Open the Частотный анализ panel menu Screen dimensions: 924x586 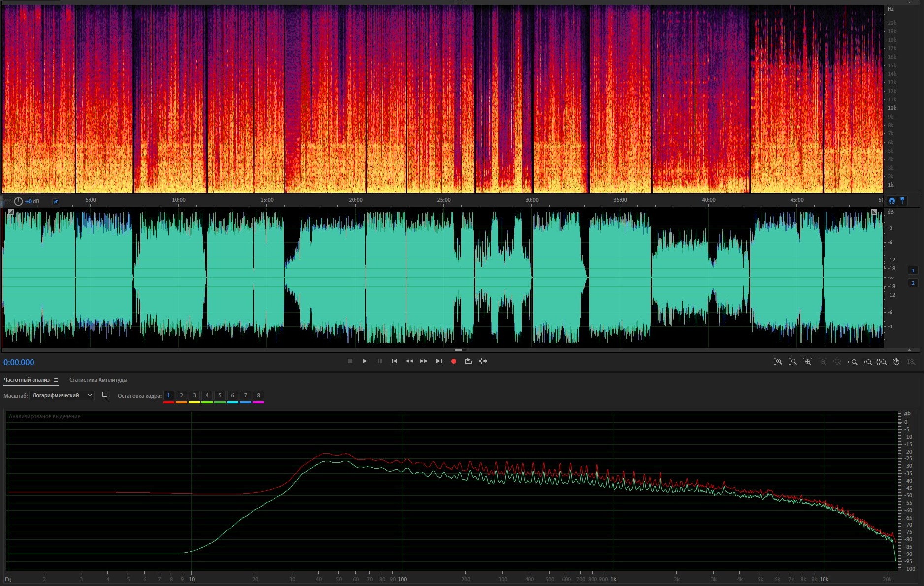point(56,380)
